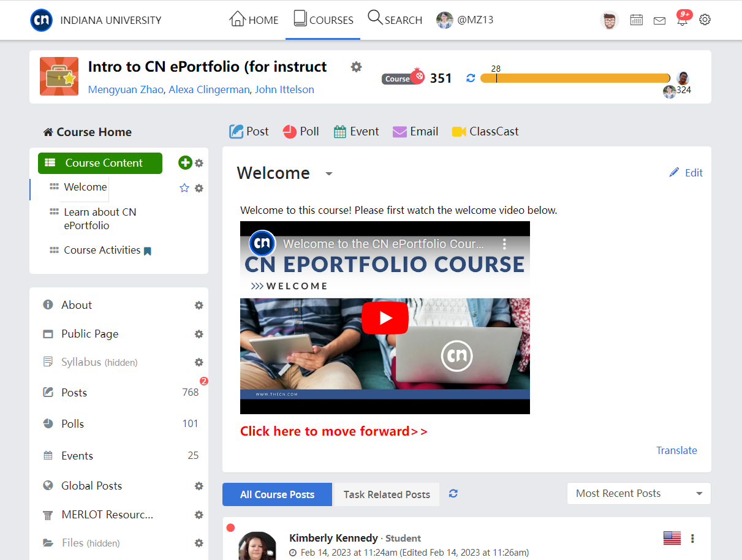Switch to All Course Posts tab
This screenshot has width=742, height=560.
click(277, 494)
